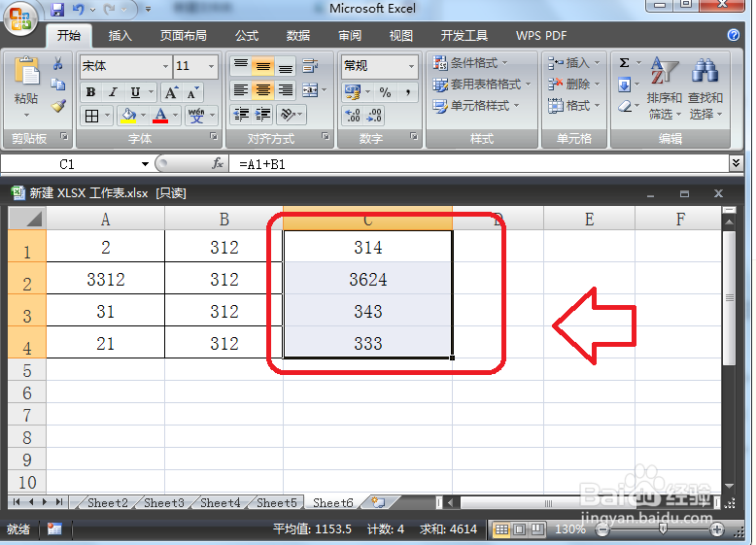Open the 页面布局 ribbon tab
Image resolution: width=756 pixels, height=545 pixels.
click(184, 36)
